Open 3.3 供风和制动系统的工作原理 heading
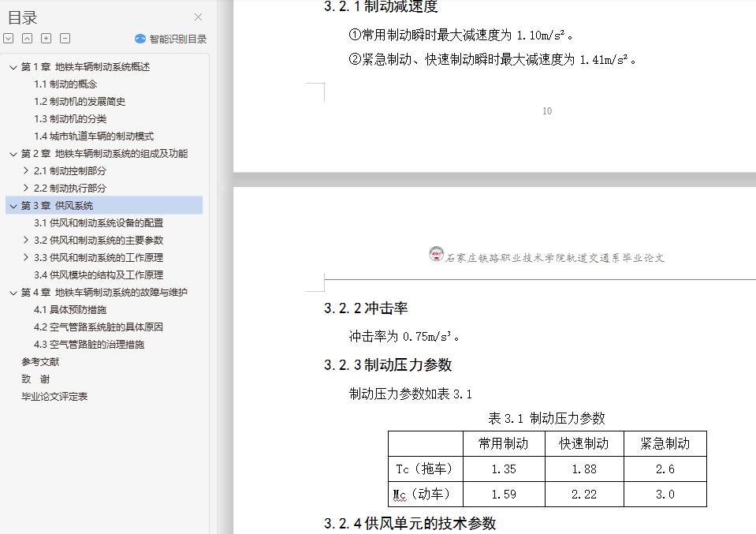This screenshot has height=534, width=756. 99,258
